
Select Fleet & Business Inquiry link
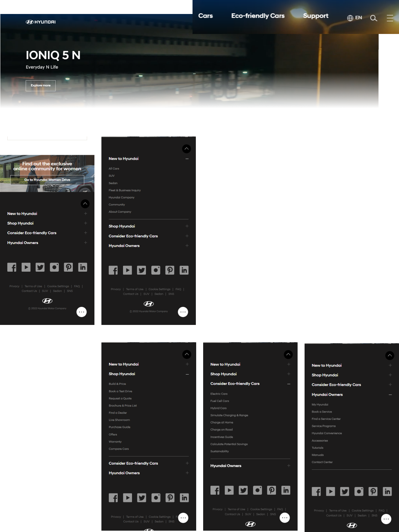pos(125,190)
